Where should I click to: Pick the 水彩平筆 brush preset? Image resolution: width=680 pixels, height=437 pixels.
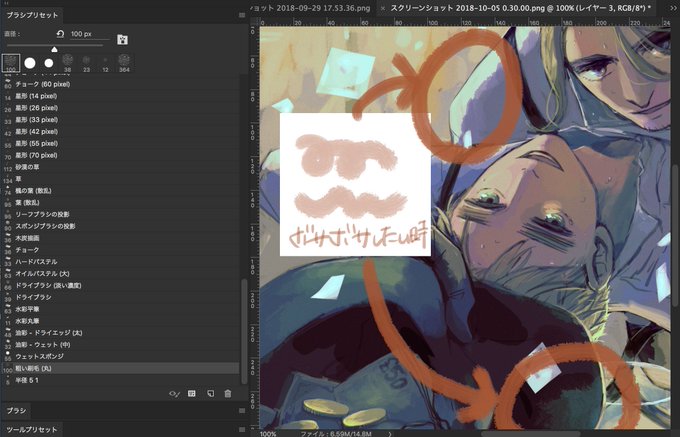(121, 309)
